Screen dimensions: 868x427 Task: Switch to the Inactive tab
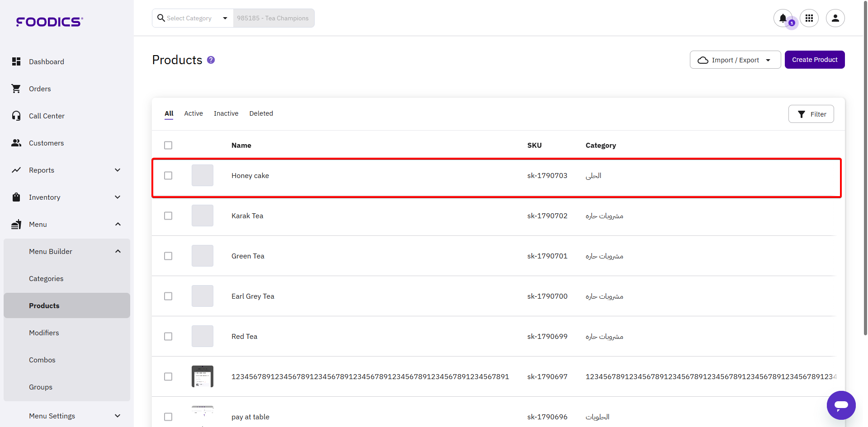point(226,113)
